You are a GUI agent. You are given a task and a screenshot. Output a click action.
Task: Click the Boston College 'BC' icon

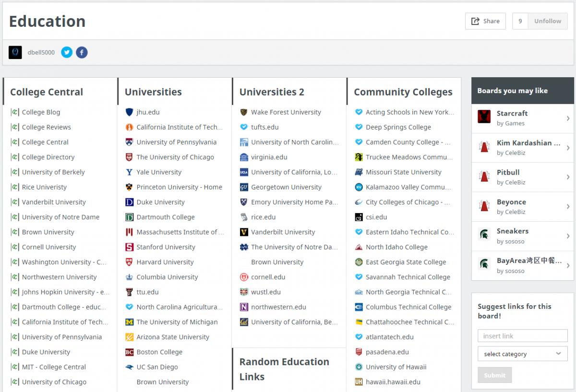[129, 352]
